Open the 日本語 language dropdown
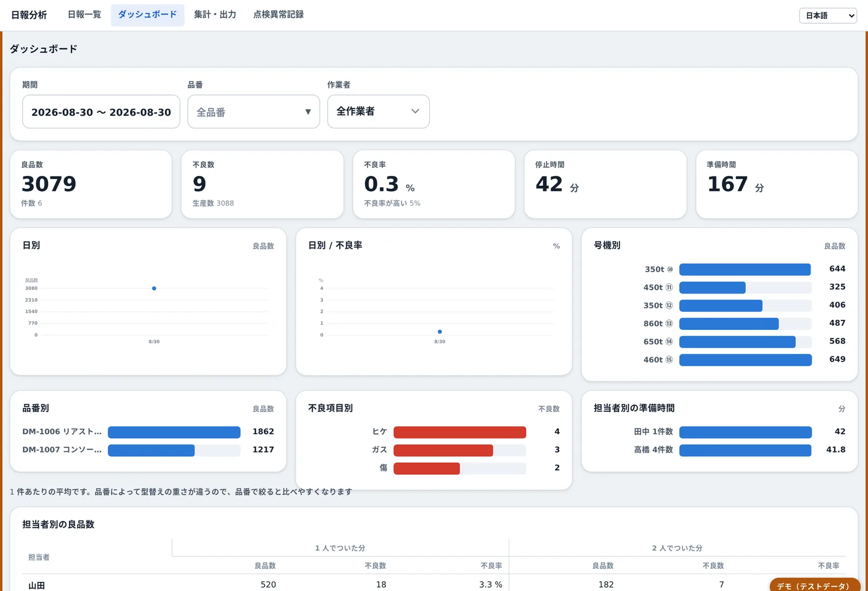This screenshot has height=591, width=868. tap(828, 16)
